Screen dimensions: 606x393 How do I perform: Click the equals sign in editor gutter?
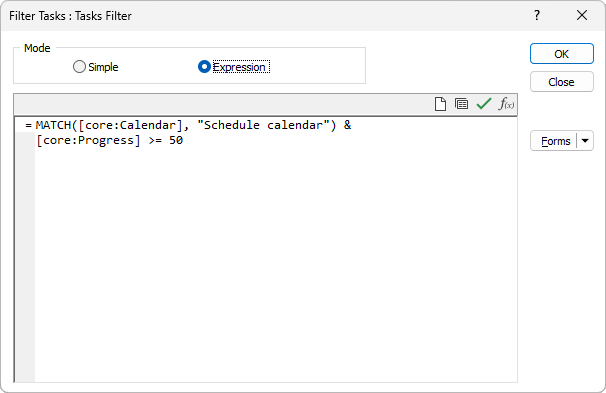28,125
